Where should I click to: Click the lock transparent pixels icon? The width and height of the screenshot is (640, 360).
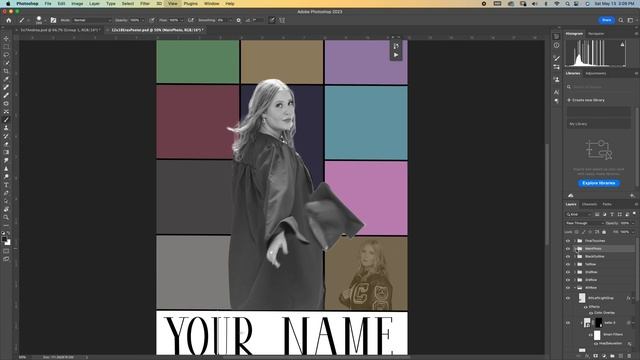pyautogui.click(x=576, y=232)
